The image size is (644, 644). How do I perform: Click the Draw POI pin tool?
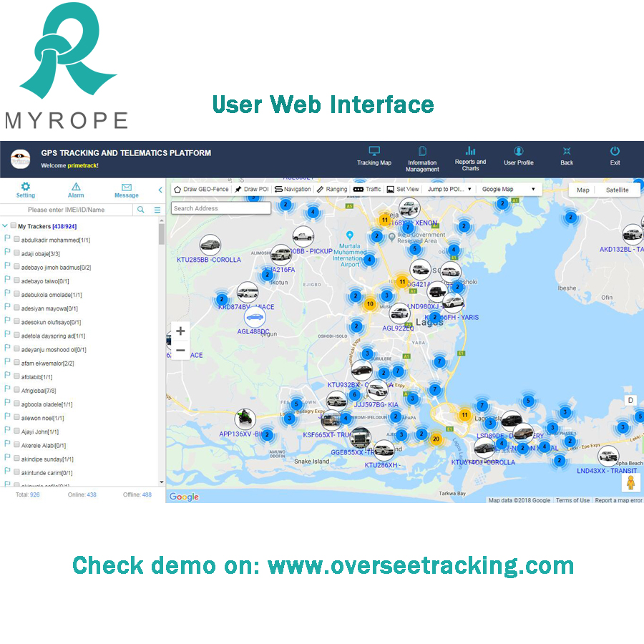[x=251, y=190]
